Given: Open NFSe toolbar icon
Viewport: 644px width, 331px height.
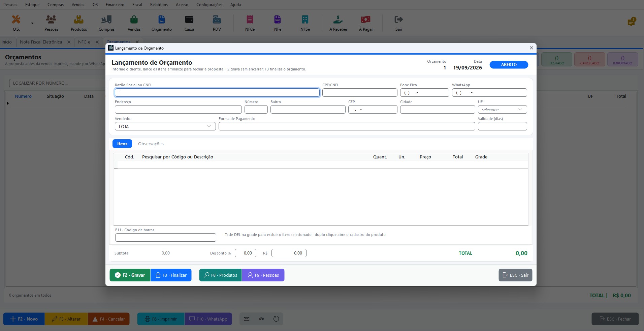Looking at the screenshot, I should (x=305, y=23).
